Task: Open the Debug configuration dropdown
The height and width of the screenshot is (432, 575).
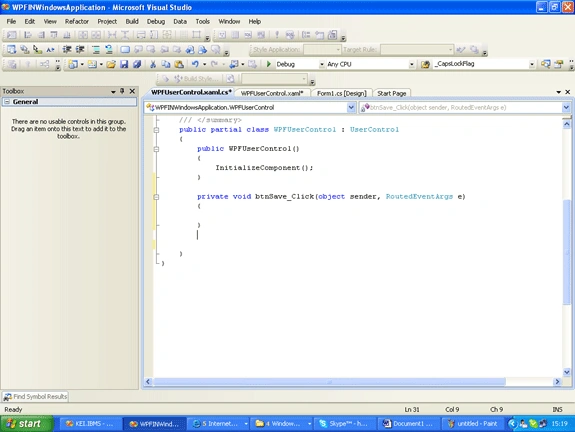Action: pyautogui.click(x=322, y=64)
